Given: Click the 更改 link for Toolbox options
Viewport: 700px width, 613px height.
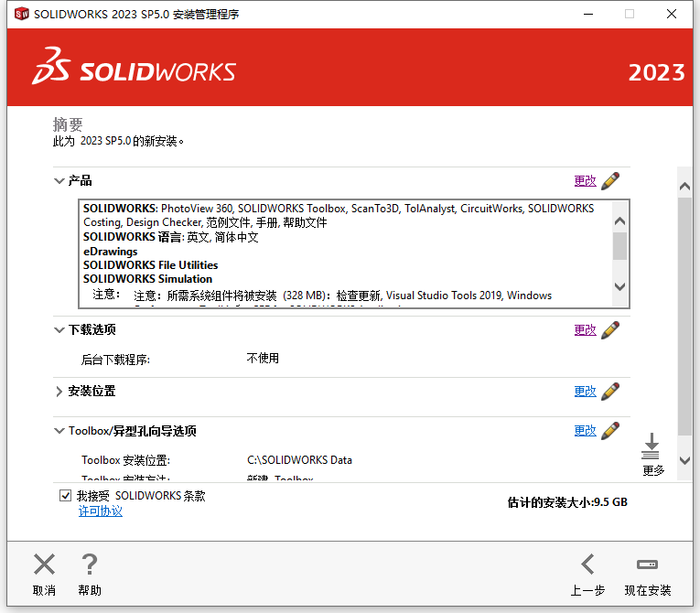Looking at the screenshot, I should pyautogui.click(x=585, y=430).
